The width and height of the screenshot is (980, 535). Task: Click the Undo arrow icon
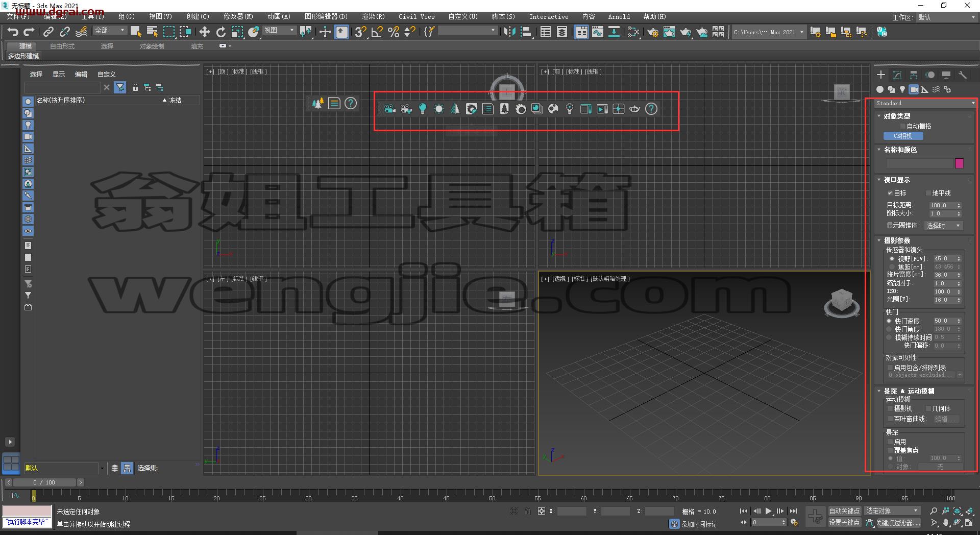pos(13,32)
